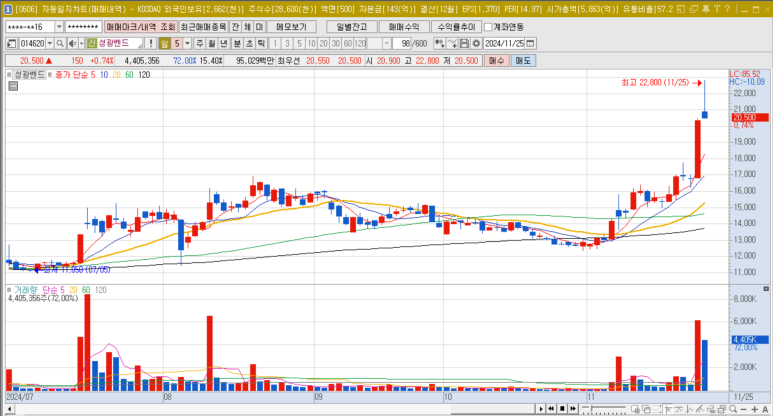This screenshot has height=416, width=773.
Task: Expand the volume panel corner button
Action: pyautogui.click(x=766, y=288)
